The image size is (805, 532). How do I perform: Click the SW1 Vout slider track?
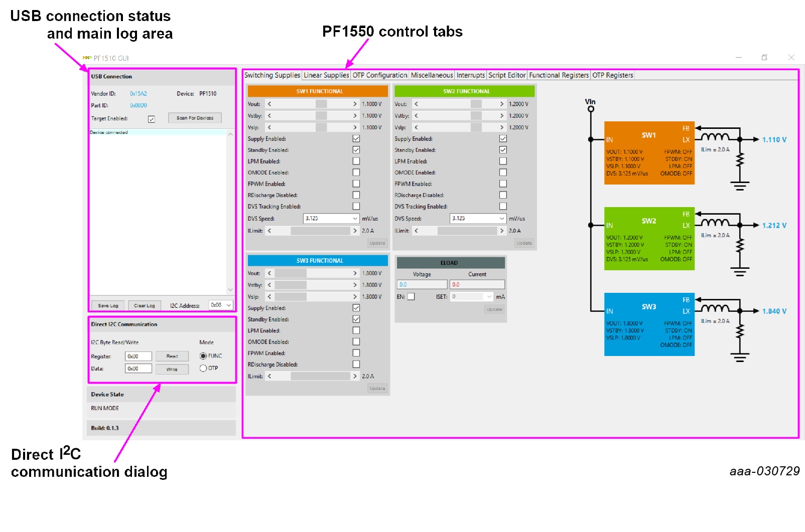click(311, 104)
